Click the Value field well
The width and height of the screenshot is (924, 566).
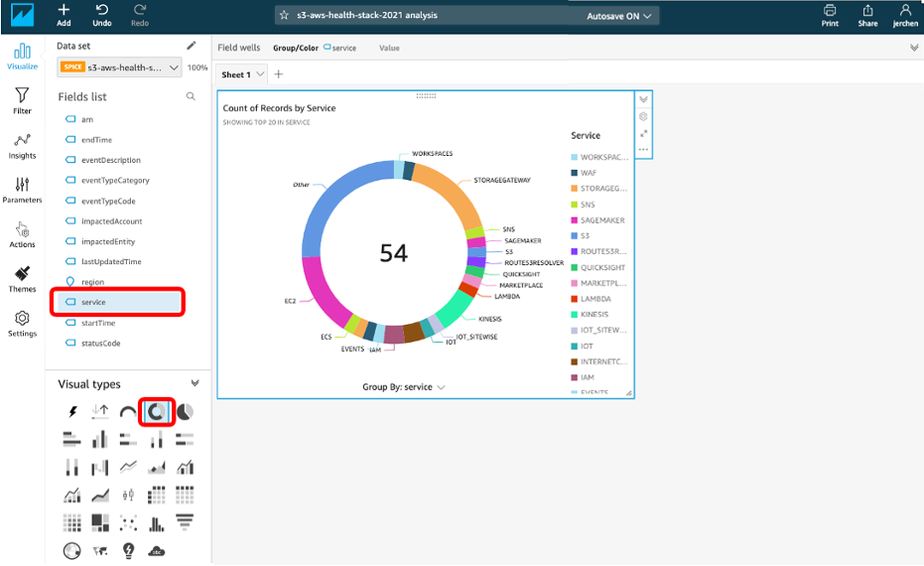(389, 48)
